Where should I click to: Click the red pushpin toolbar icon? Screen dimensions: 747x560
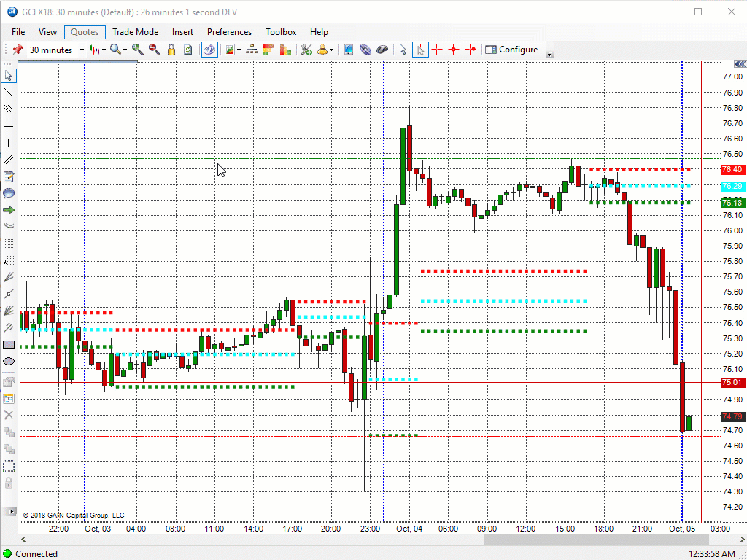coord(18,50)
